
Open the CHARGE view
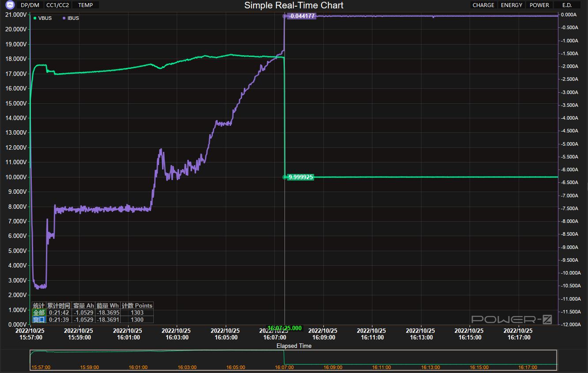point(483,5)
